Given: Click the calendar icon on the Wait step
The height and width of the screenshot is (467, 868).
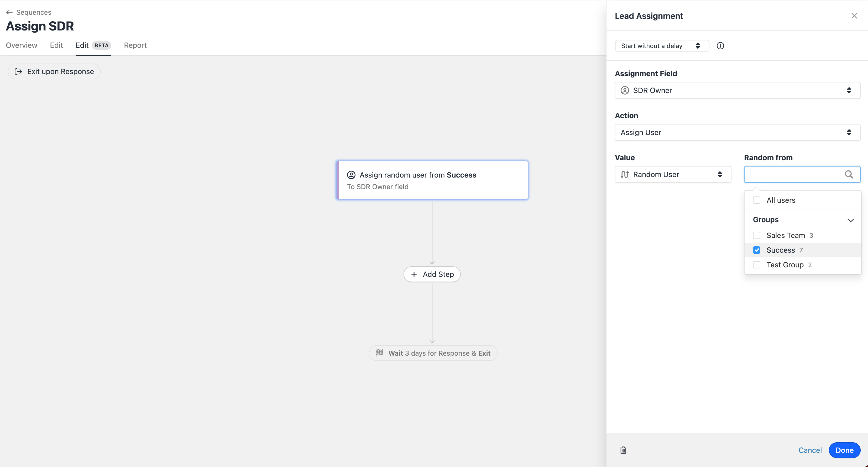Looking at the screenshot, I should click(x=379, y=353).
